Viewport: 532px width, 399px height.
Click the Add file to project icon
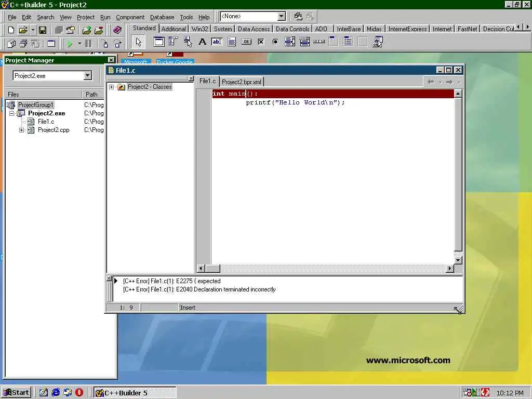pos(87,30)
